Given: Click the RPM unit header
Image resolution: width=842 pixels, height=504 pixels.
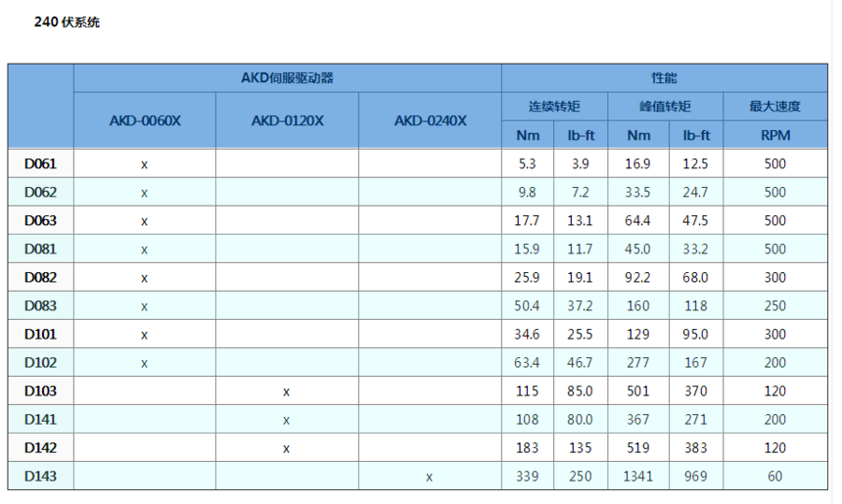Looking at the screenshot, I should pos(774,135).
